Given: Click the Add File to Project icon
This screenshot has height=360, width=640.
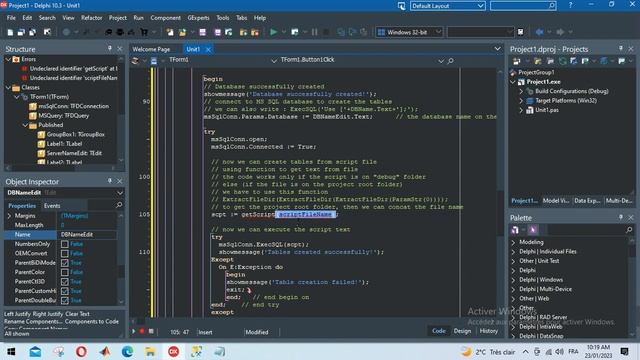Looking at the screenshot, I should pyautogui.click(x=243, y=32).
